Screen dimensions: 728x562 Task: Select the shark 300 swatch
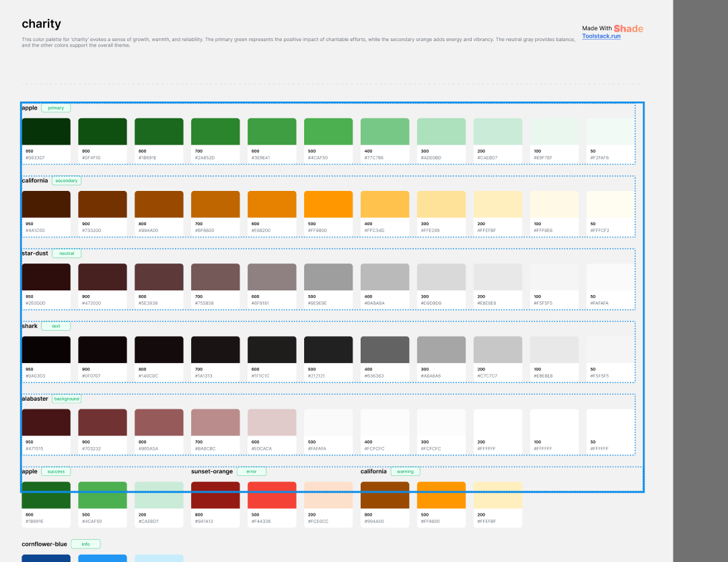[441, 350]
